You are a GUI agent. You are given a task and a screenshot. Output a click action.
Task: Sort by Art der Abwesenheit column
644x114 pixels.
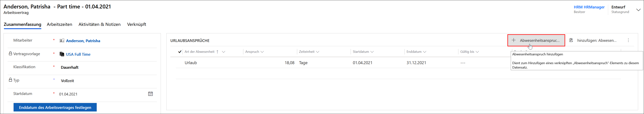(x=199, y=52)
